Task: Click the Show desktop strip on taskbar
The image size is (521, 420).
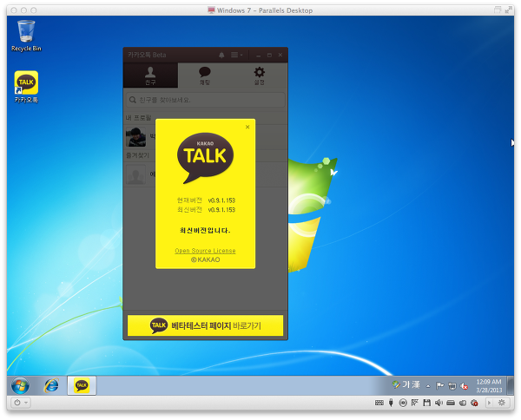Action: (510, 385)
